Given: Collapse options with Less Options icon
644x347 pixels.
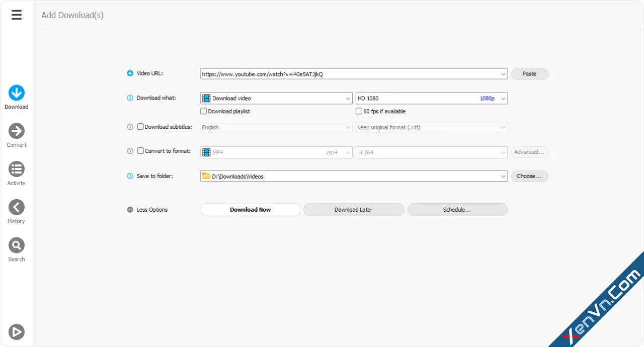Looking at the screenshot, I should [x=130, y=210].
